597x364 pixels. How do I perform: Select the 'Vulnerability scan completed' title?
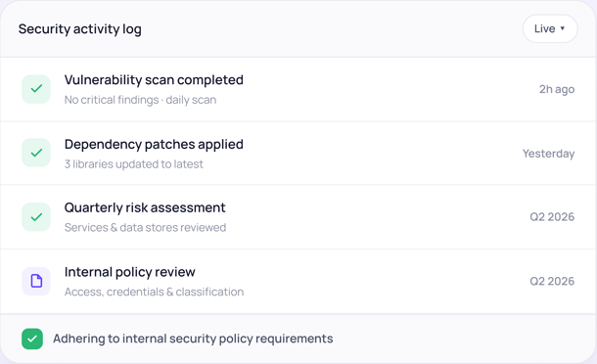click(x=154, y=80)
